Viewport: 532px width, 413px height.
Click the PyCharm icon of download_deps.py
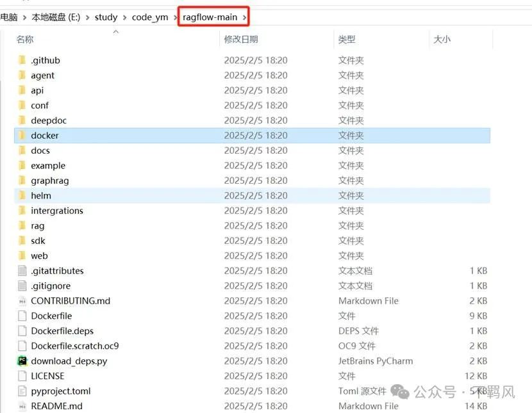pyautogui.click(x=22, y=361)
